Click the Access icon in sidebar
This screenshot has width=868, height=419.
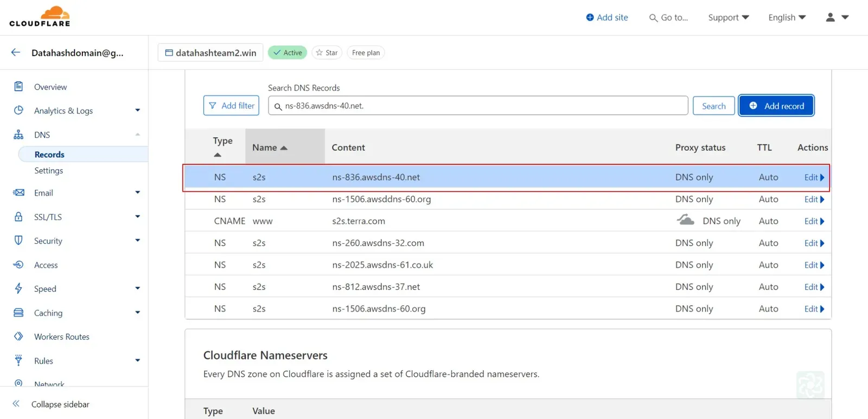[18, 265]
